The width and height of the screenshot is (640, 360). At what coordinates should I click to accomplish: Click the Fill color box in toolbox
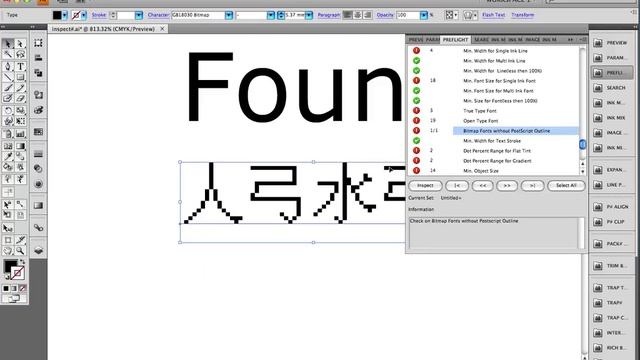[x=10, y=266]
